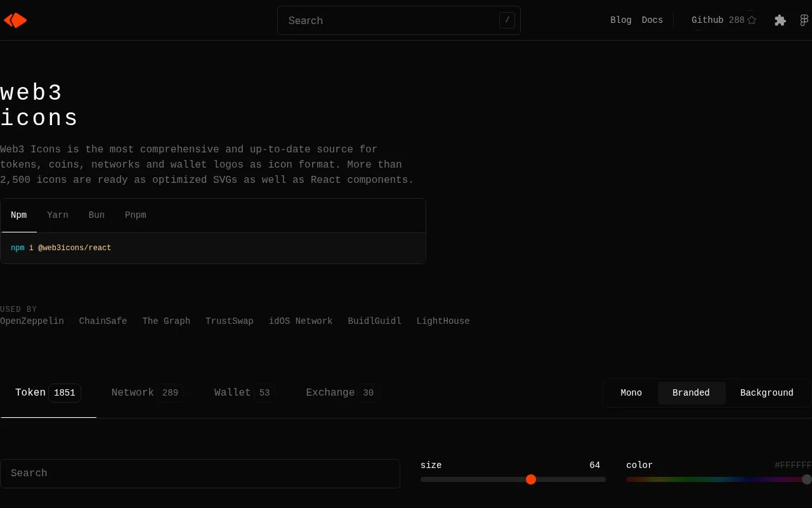Screen dimensions: 812x508
Task: Open the extension puzzle-piece icon
Action: (780, 20)
